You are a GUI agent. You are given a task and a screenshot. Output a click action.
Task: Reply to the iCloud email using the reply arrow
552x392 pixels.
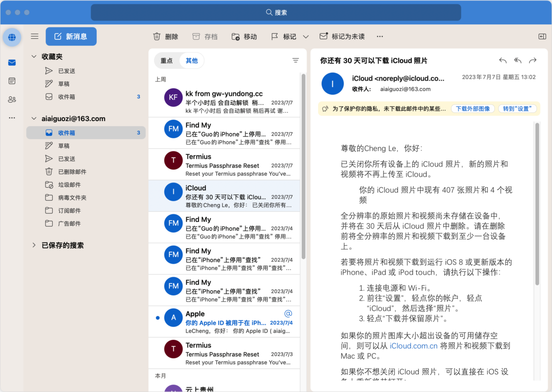(x=502, y=60)
